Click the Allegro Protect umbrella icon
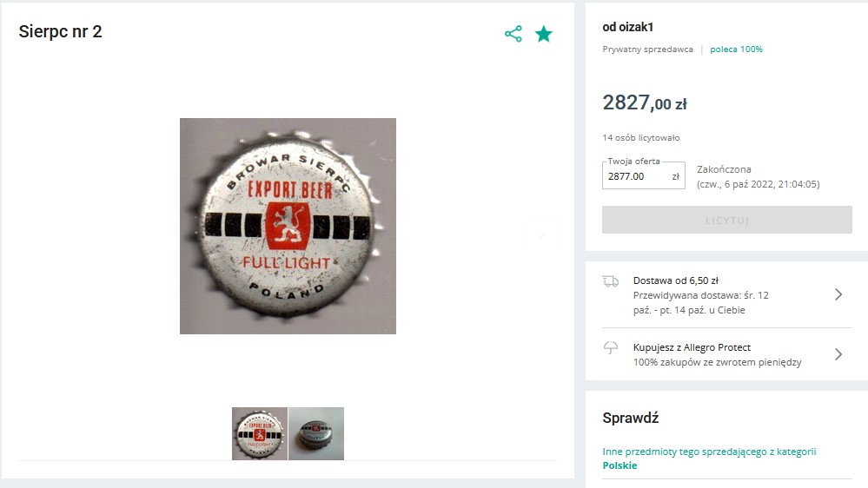Image resolution: width=868 pixels, height=488 pixels. click(611, 347)
